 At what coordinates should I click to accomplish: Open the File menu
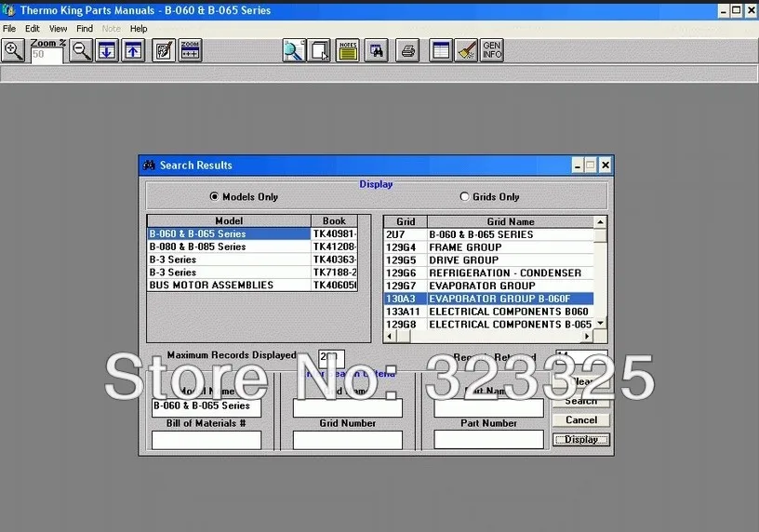[9, 29]
